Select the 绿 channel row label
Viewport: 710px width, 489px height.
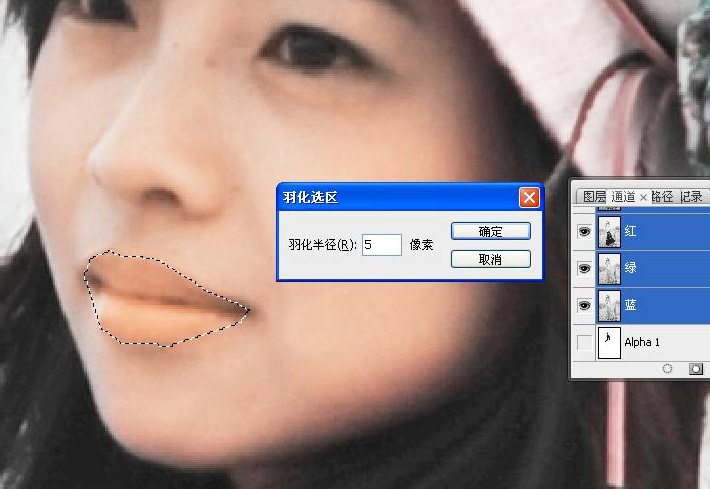pyautogui.click(x=630, y=268)
